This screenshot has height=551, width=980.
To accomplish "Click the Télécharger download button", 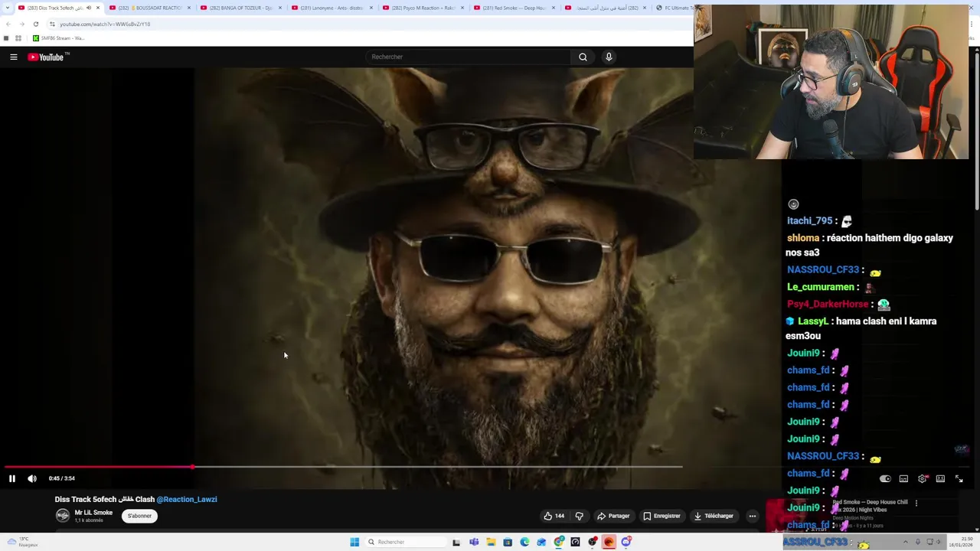I will point(714,516).
